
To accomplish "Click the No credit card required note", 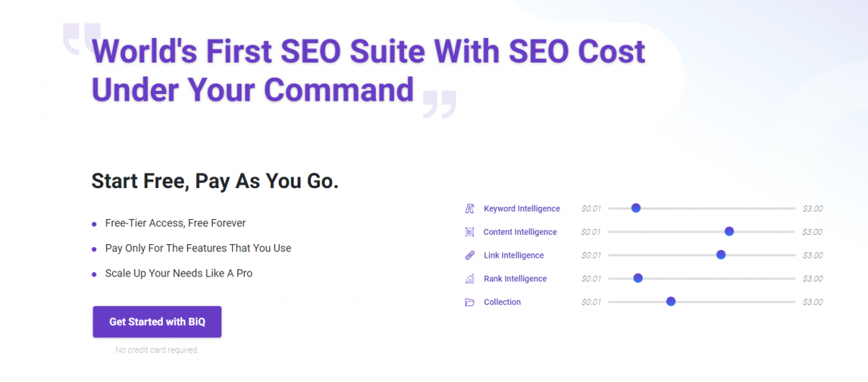I will (157, 350).
